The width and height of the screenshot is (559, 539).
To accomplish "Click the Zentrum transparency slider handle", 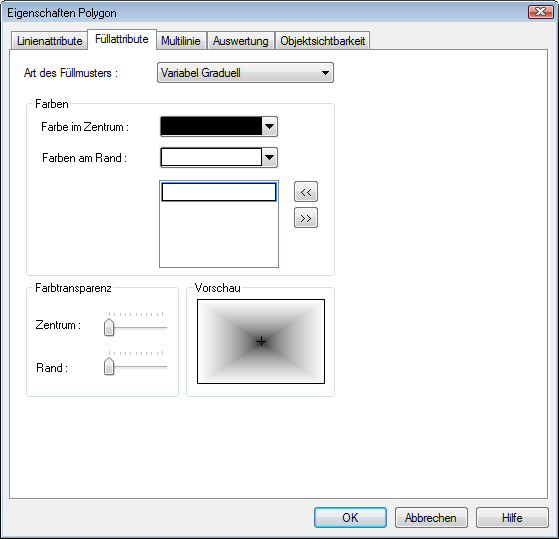I will click(x=109, y=327).
